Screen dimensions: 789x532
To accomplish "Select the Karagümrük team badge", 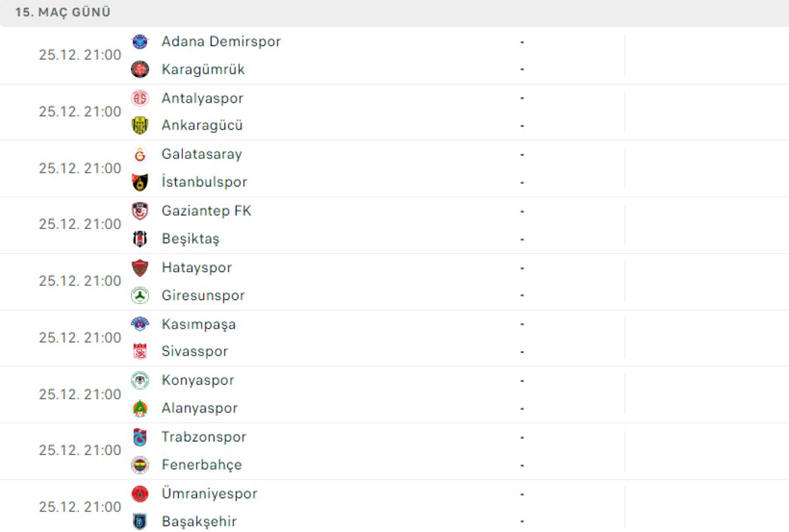I will (x=140, y=69).
